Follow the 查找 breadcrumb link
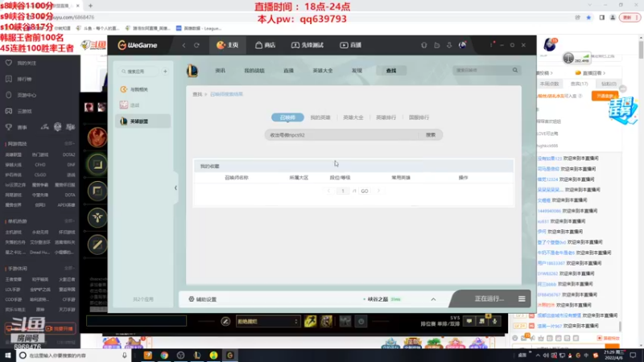The image size is (644, 362). click(x=197, y=94)
